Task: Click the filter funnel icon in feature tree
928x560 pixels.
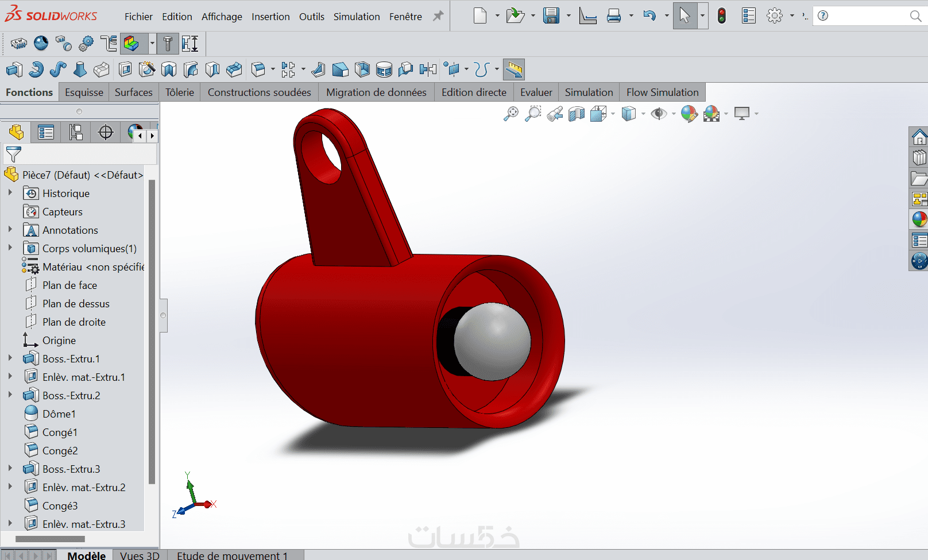Action: pyautogui.click(x=13, y=154)
